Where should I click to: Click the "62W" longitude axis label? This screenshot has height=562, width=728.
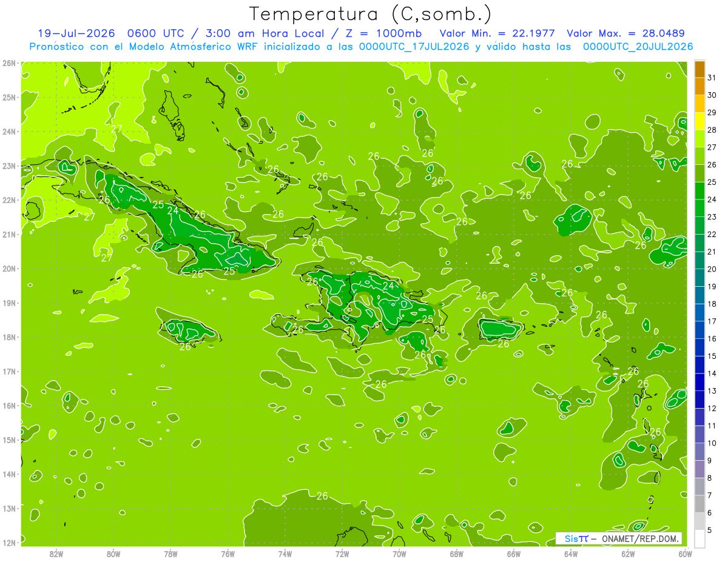[x=628, y=554]
